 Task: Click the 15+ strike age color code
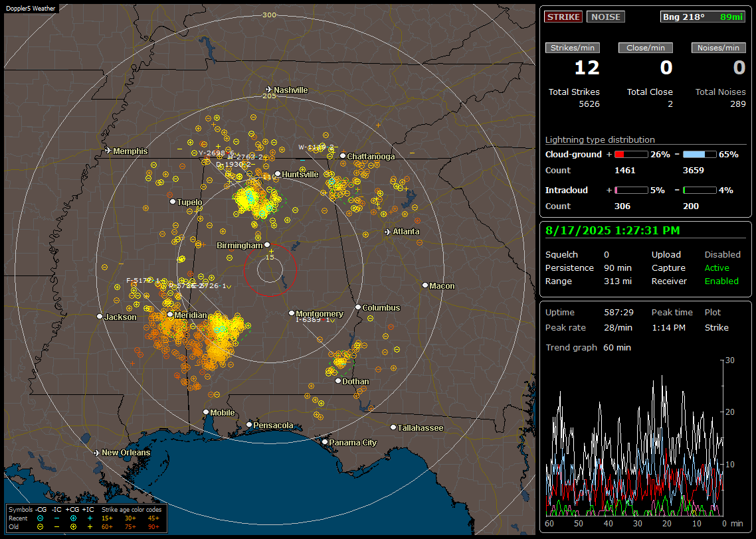coord(107,518)
